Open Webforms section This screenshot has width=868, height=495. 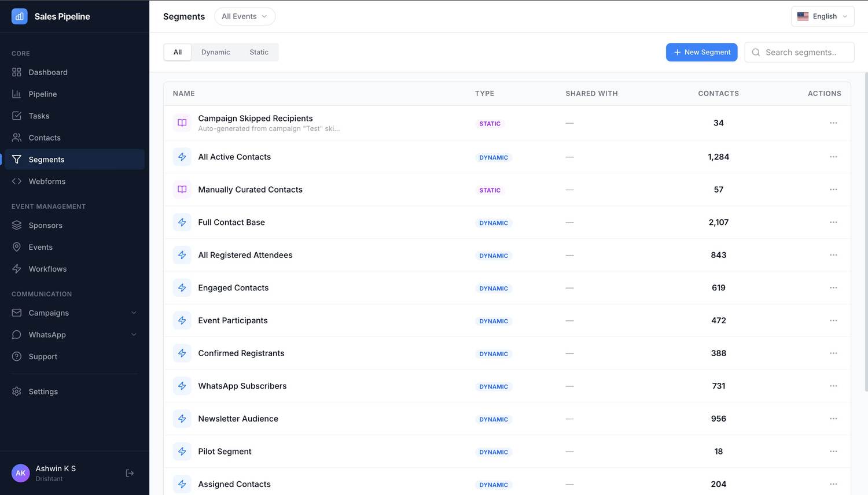75,182
